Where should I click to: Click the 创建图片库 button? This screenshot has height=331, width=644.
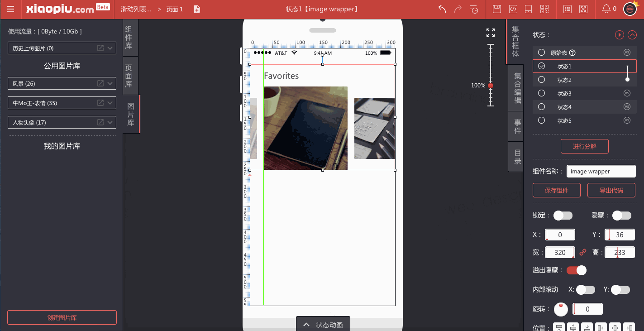pos(62,317)
